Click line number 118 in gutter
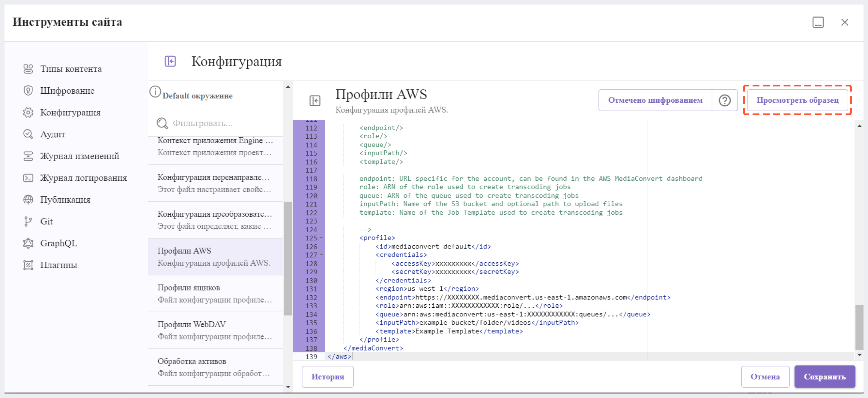Image resolution: width=868 pixels, height=398 pixels. coord(311,179)
